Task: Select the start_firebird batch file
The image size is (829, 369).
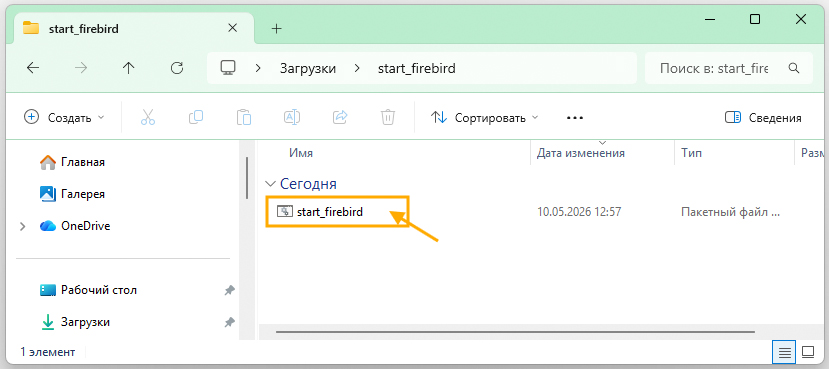Action: point(337,212)
